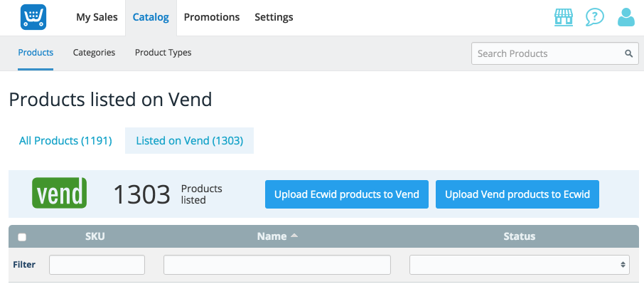Screen dimensions: 644x289
Task: Click the green Vend logo
Action: coord(60,193)
